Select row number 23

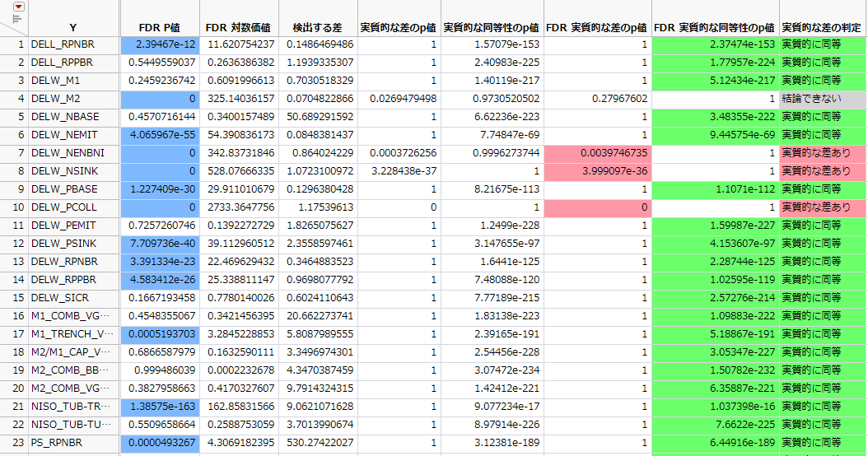tap(14, 443)
